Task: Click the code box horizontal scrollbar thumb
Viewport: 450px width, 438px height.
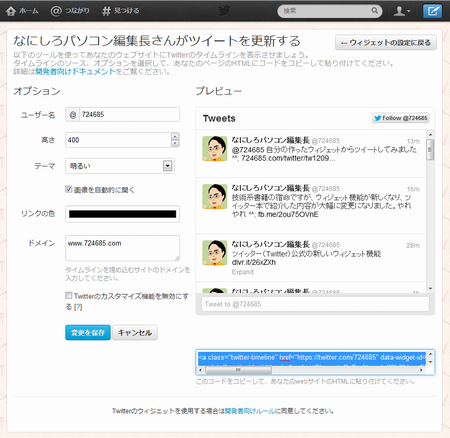Action: click(x=238, y=370)
